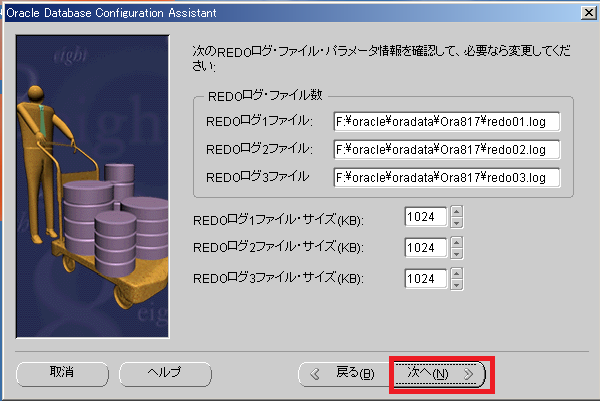The height and width of the screenshot is (401, 600).
Task: Open help with the ヘルプ button
Action: click(x=165, y=373)
